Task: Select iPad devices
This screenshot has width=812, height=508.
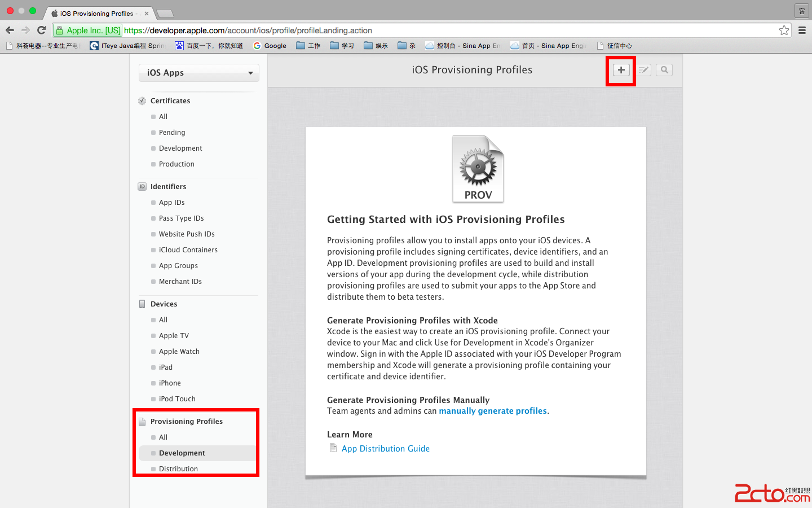Action: pos(166,367)
